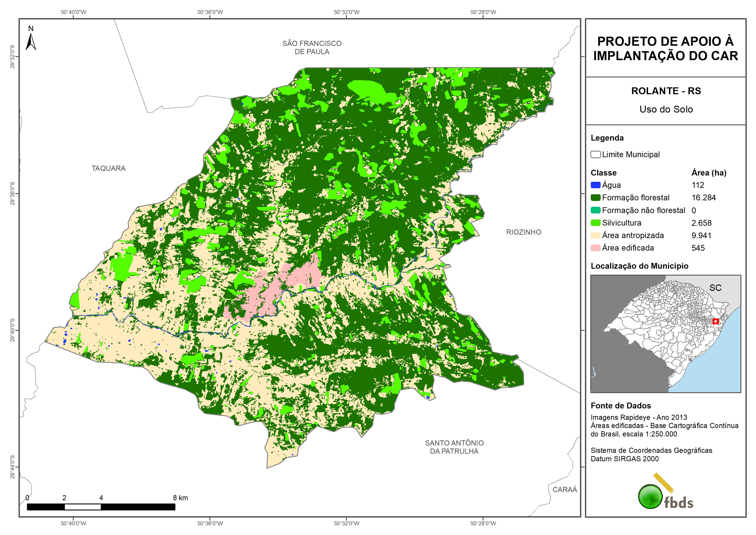Click the top longitude label 50°32'0"W
This screenshot has height=535, width=756.
[347, 12]
